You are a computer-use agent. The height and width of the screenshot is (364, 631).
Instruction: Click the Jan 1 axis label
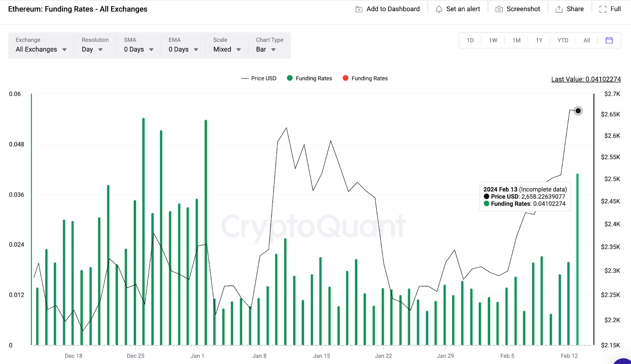[x=197, y=356]
